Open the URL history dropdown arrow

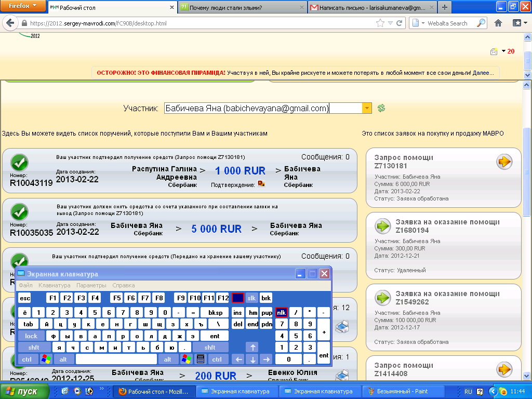[x=390, y=23]
